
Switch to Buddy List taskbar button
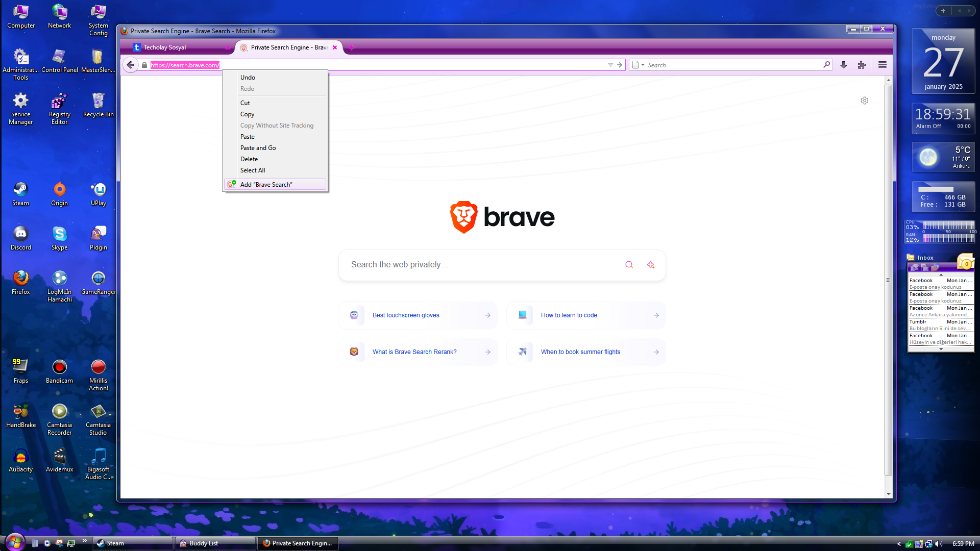click(x=215, y=543)
